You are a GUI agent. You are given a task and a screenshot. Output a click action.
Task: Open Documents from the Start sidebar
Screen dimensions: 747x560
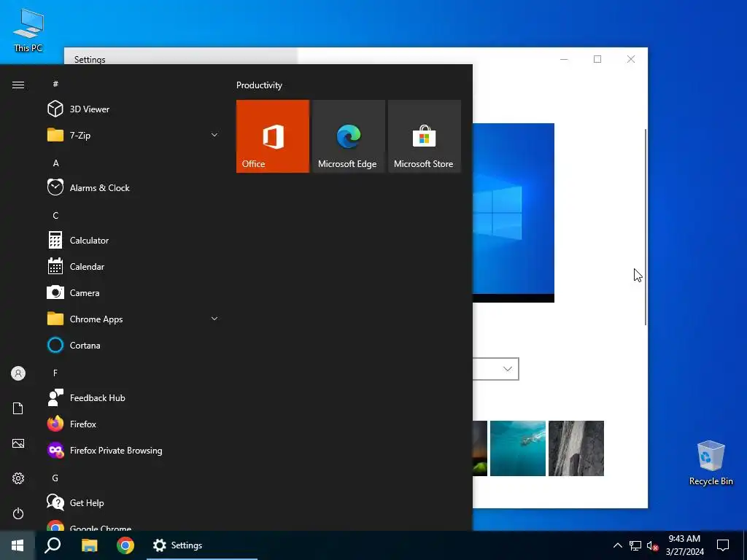[18, 408]
